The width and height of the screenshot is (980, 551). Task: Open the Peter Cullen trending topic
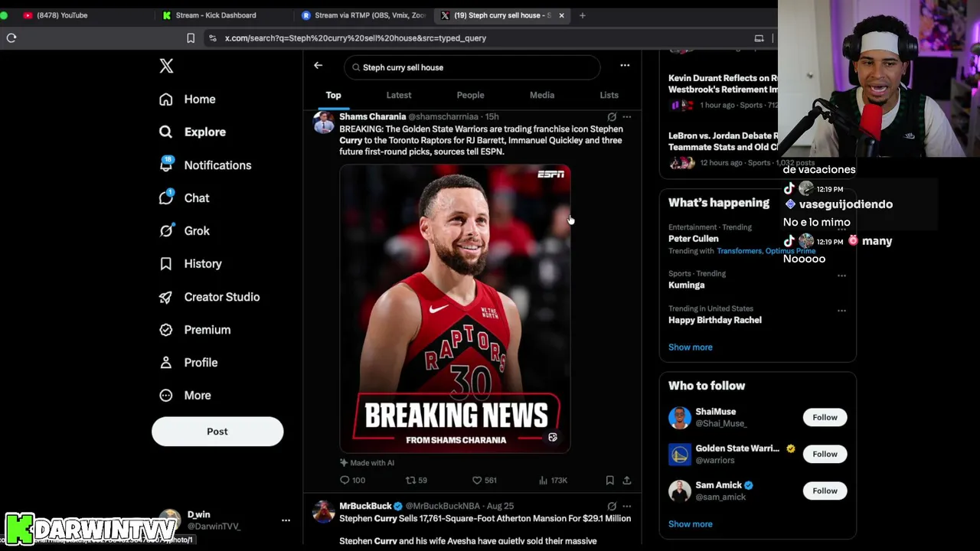(x=694, y=239)
